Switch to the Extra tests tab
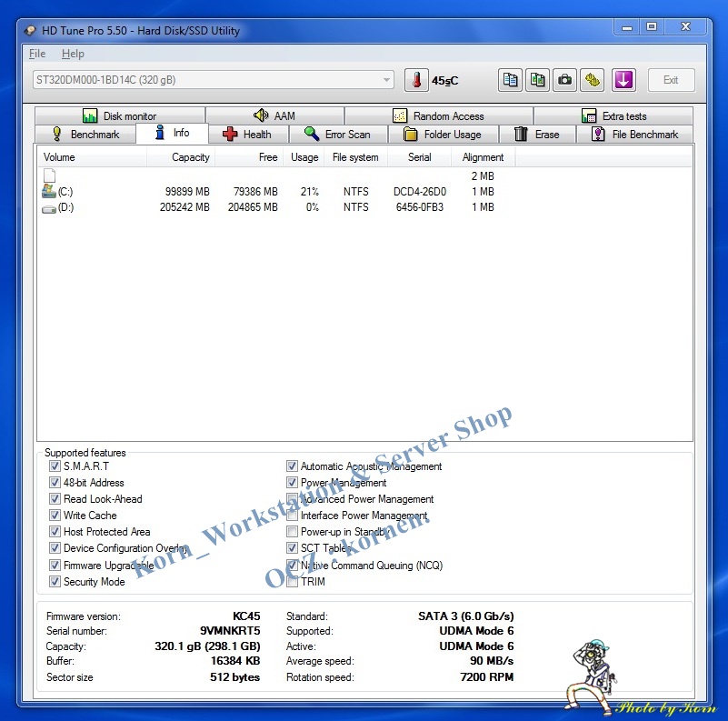Screen dimensions: 728x721 (x=613, y=115)
